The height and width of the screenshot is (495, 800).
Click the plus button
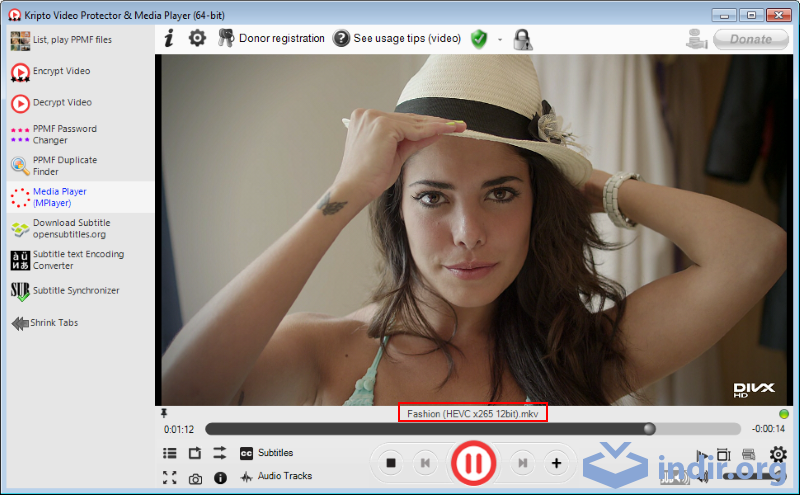click(556, 463)
